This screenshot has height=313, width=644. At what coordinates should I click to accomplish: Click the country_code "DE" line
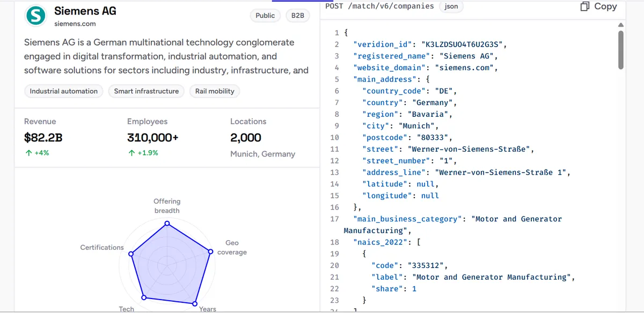409,91
